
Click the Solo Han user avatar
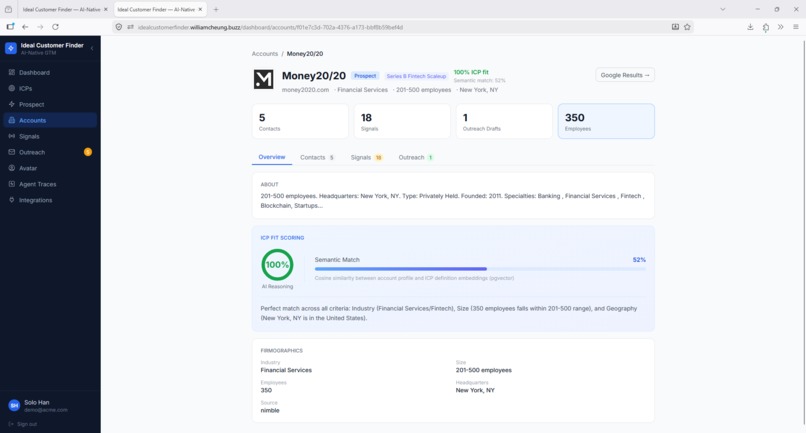click(x=14, y=406)
